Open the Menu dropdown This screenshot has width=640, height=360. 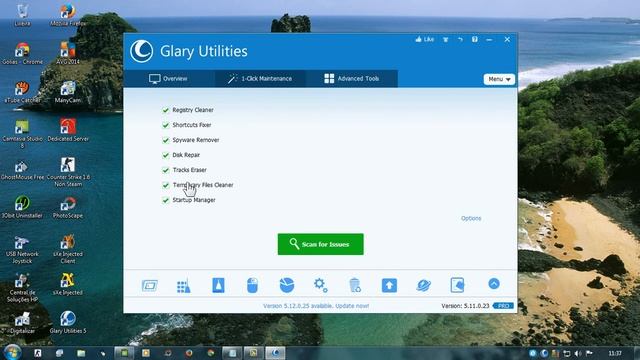499,79
